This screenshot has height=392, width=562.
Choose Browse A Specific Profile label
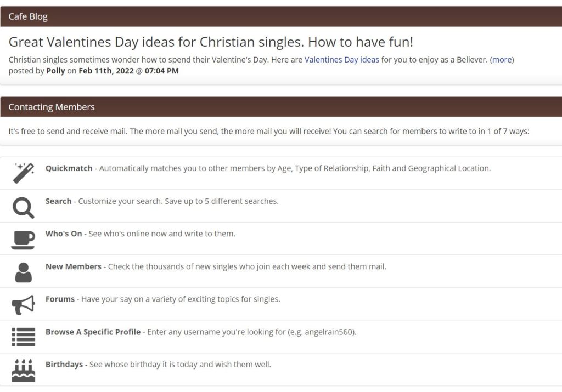(x=93, y=332)
